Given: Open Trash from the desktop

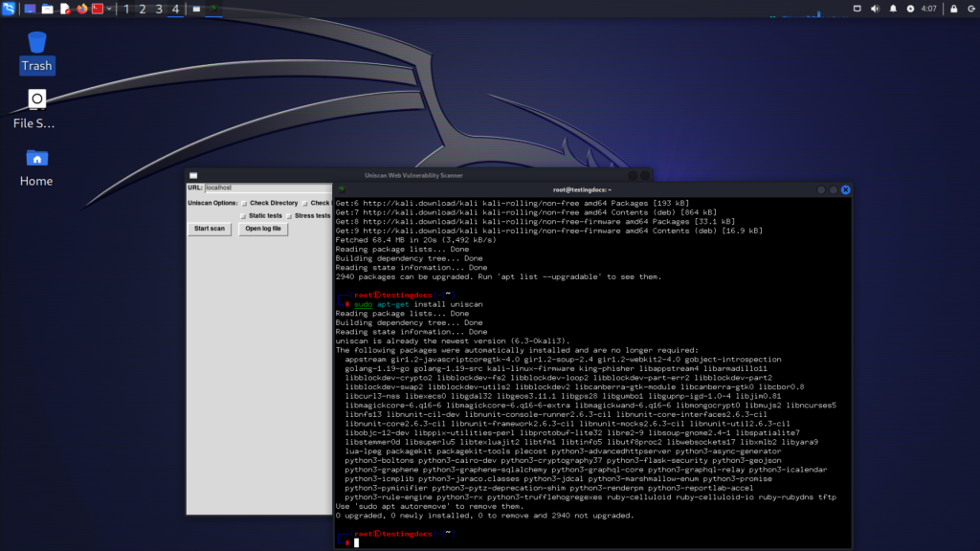Looking at the screenshot, I should 36,43.
